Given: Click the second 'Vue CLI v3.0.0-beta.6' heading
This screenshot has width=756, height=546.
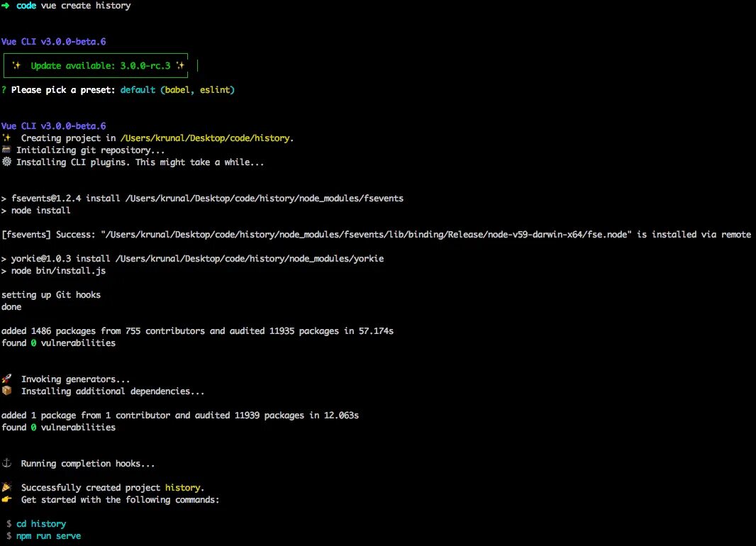Looking at the screenshot, I should point(53,126).
